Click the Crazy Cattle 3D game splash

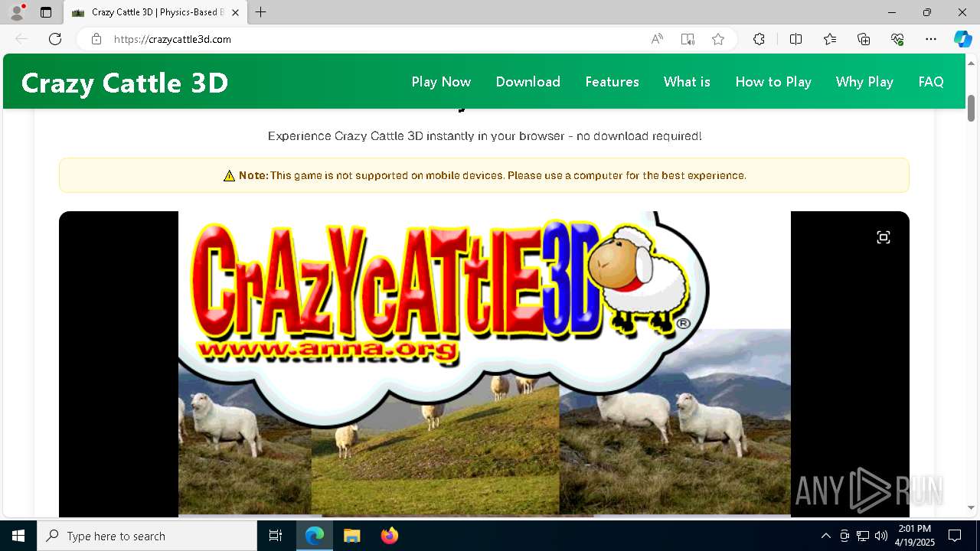tap(484, 364)
